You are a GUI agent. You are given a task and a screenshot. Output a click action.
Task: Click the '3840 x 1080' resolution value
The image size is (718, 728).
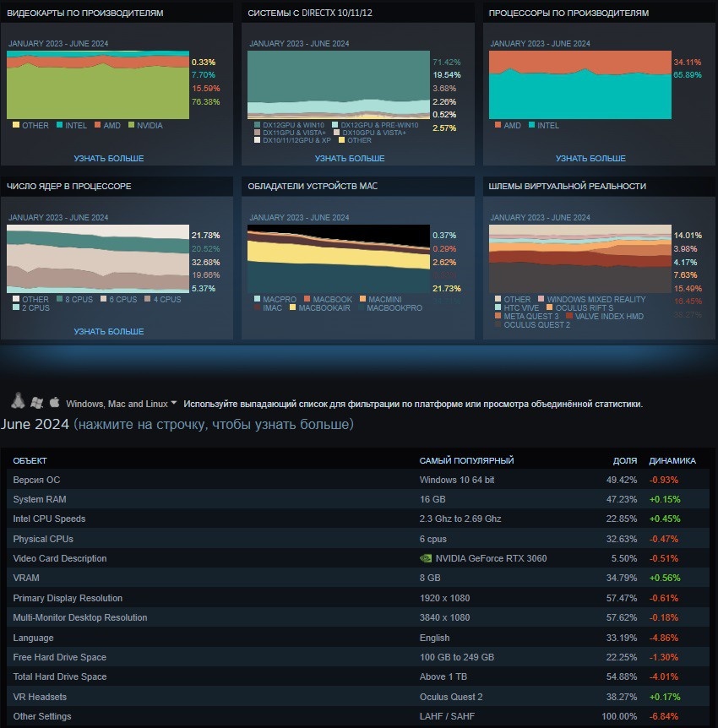click(444, 617)
